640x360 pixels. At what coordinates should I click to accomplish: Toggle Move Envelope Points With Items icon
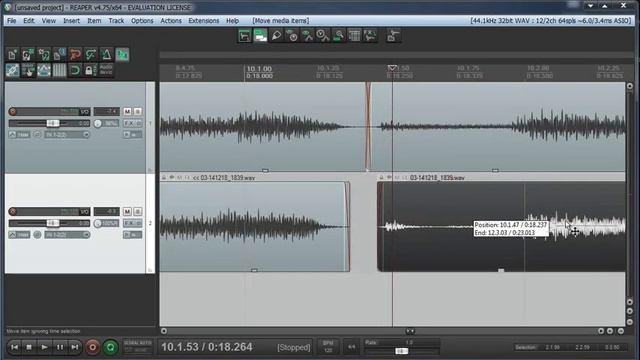coord(44,70)
